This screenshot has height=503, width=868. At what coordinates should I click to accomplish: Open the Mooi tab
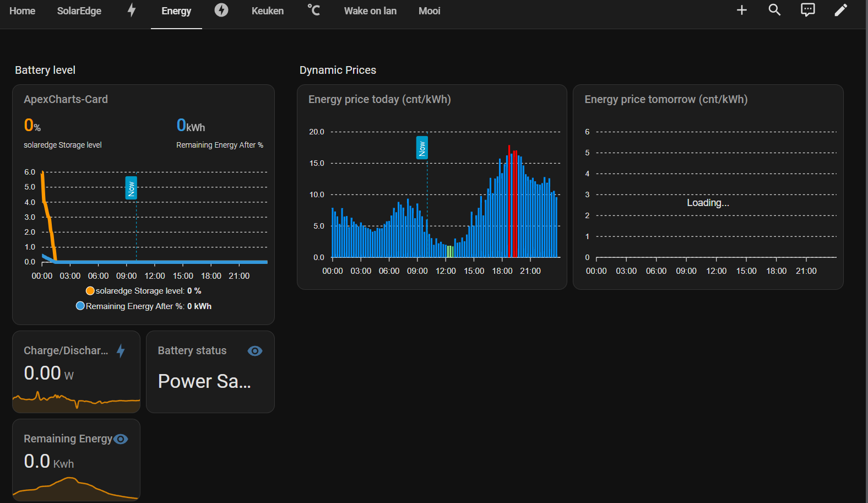pyautogui.click(x=430, y=11)
